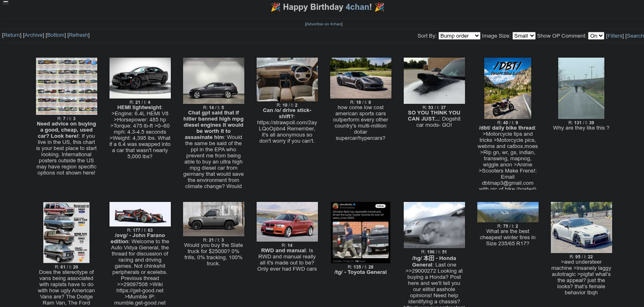Click 'SO YOU THINK YOU CAN JUST...' title
Viewport: 644px width, 307px height.
[x=434, y=116]
